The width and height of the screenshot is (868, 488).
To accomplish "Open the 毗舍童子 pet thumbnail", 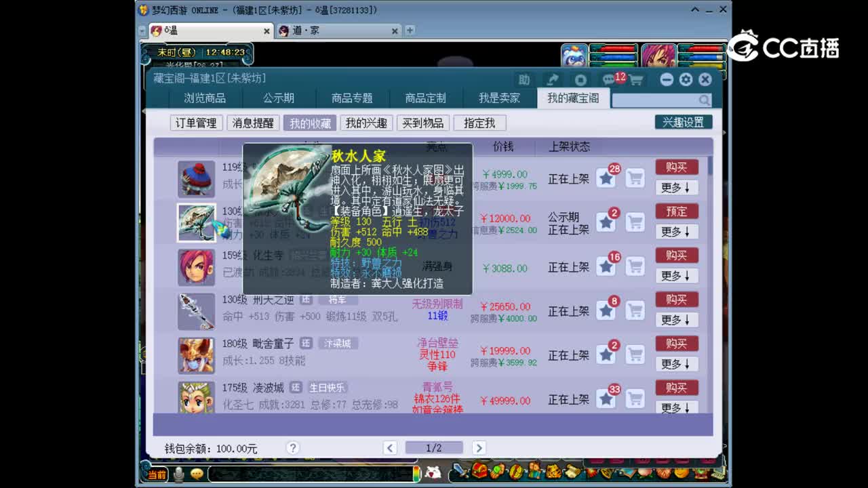I will click(197, 355).
